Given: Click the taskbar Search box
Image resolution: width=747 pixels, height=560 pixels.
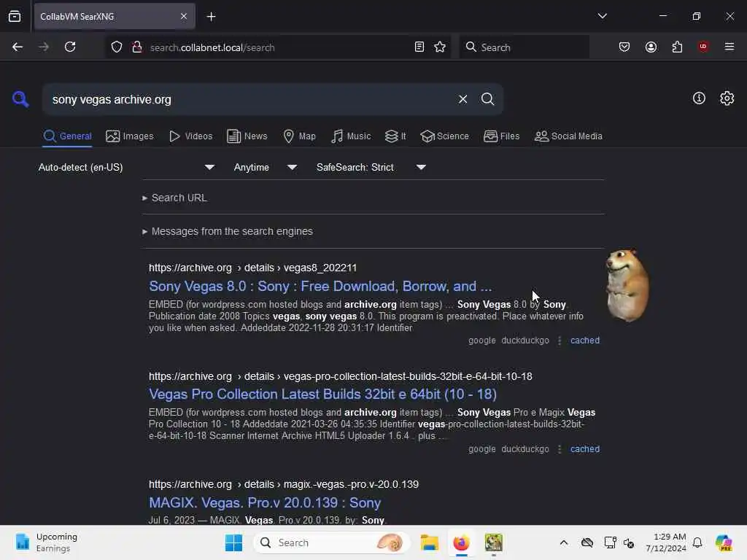Looking at the screenshot, I should 332,542.
